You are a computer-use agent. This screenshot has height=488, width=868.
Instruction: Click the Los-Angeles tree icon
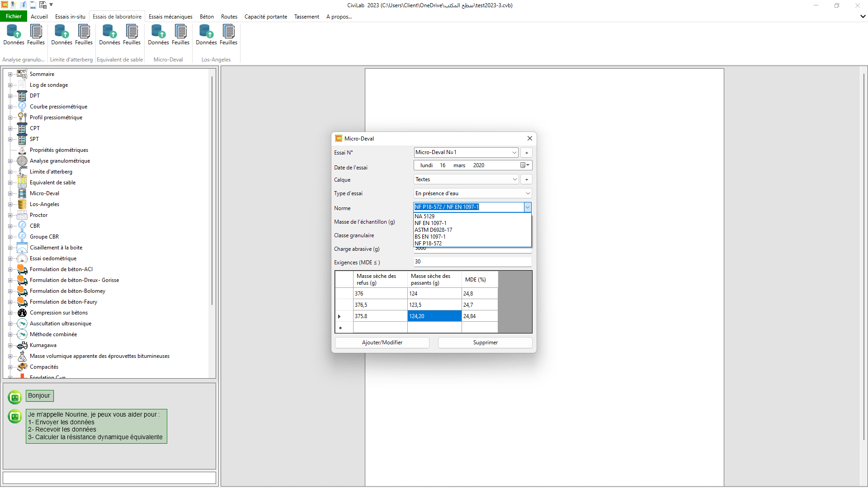[22, 204]
